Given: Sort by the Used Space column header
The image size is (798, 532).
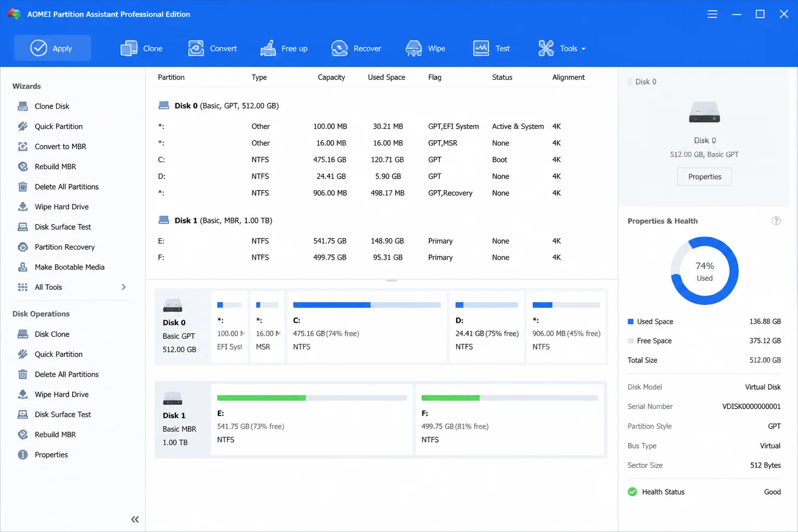Looking at the screenshot, I should 386,77.
